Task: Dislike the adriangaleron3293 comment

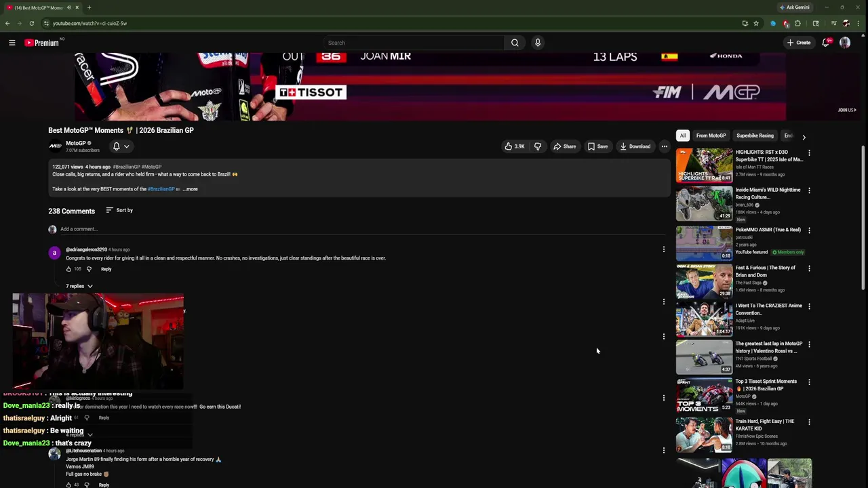Action: (x=89, y=269)
